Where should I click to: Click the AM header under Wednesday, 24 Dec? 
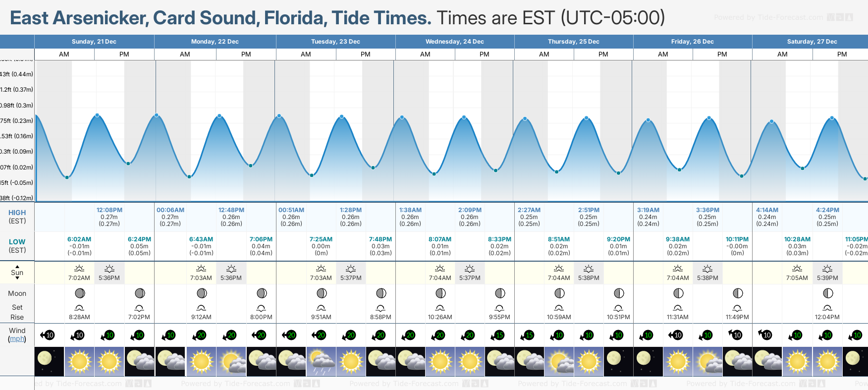click(x=425, y=54)
